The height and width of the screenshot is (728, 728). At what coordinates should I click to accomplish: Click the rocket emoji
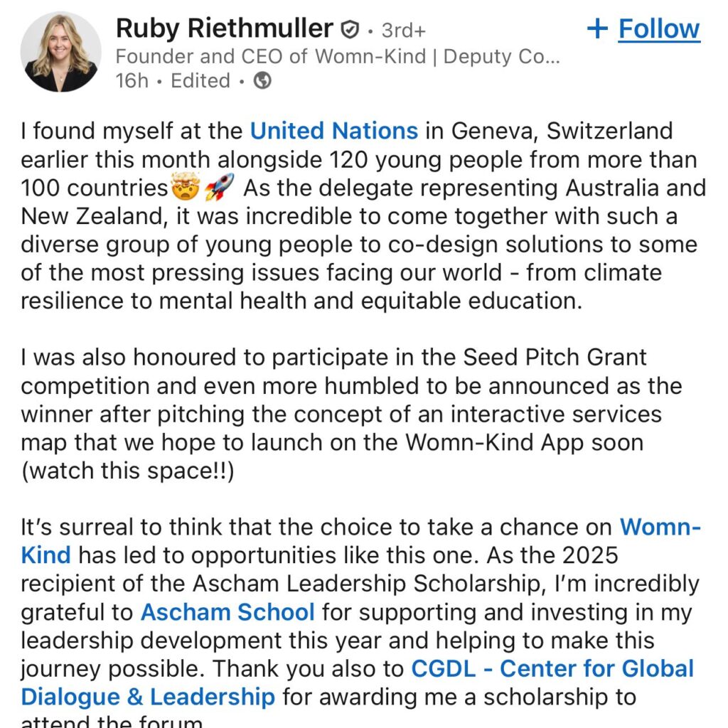pos(218,188)
